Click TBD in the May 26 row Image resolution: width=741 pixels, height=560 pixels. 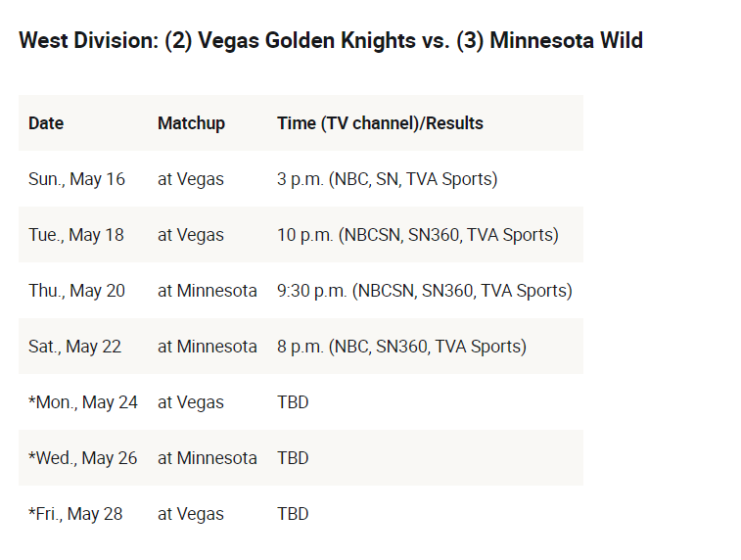[x=293, y=458]
